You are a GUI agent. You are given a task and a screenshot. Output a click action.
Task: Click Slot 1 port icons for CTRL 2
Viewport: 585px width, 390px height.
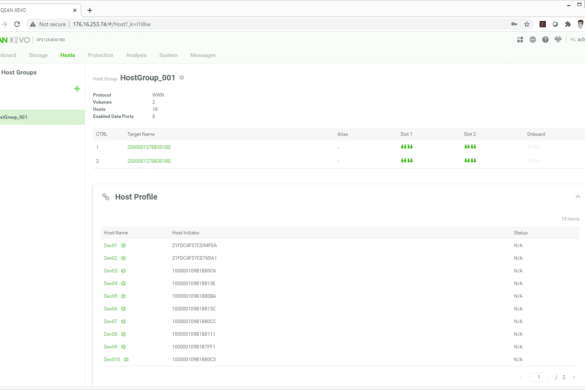407,161
